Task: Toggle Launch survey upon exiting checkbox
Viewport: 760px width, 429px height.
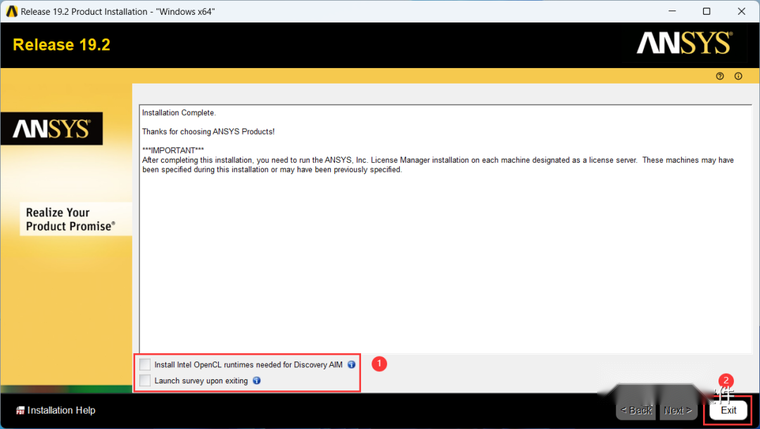Action: tap(145, 380)
